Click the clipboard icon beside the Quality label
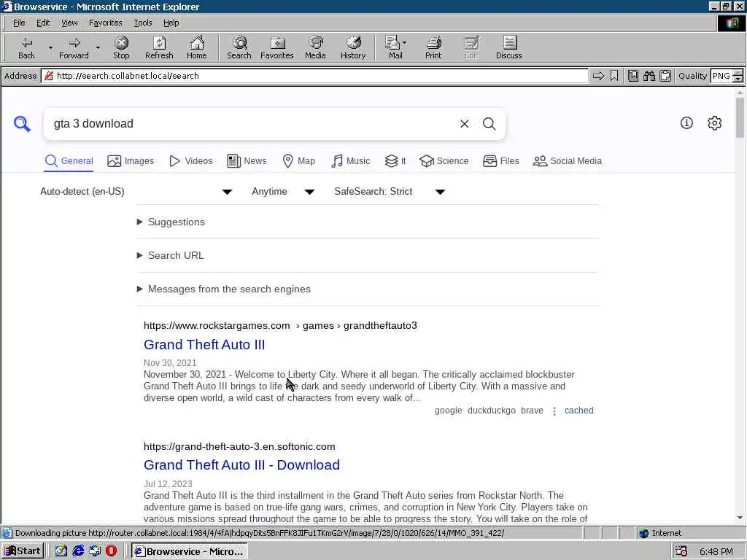Screen dimensions: 747x560 pyautogui.click(x=665, y=76)
